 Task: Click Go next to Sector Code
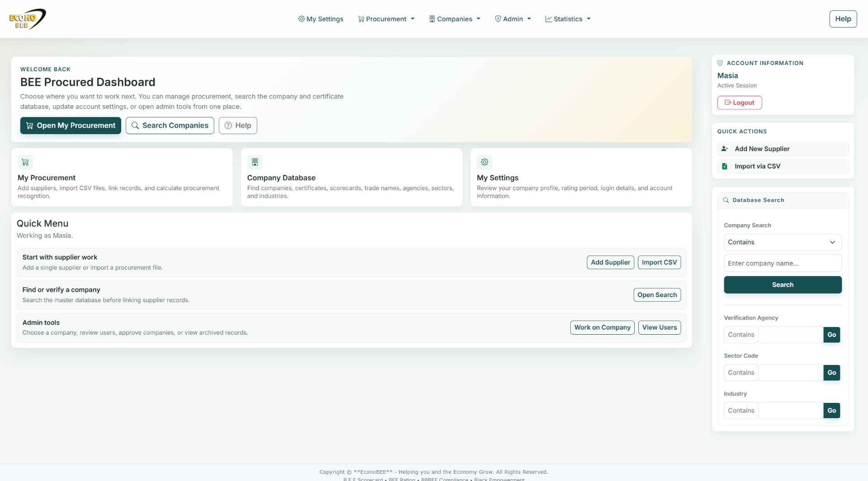point(831,373)
